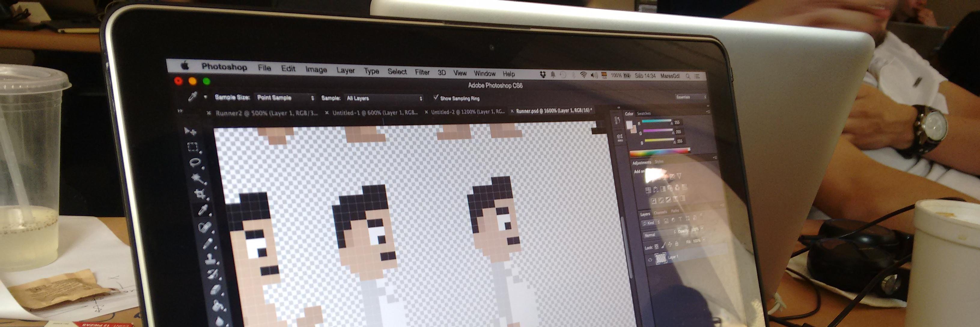
Task: Open the Select menu
Action: (x=397, y=72)
